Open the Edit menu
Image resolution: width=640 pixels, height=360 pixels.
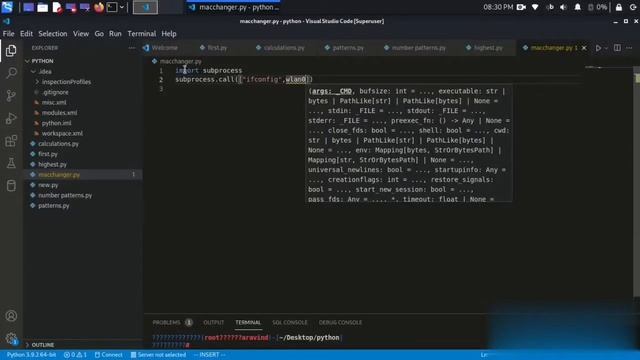point(27,34)
